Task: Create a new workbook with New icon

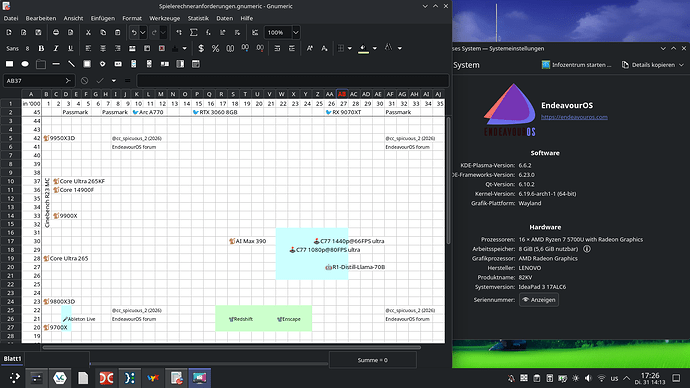Action: [9, 33]
